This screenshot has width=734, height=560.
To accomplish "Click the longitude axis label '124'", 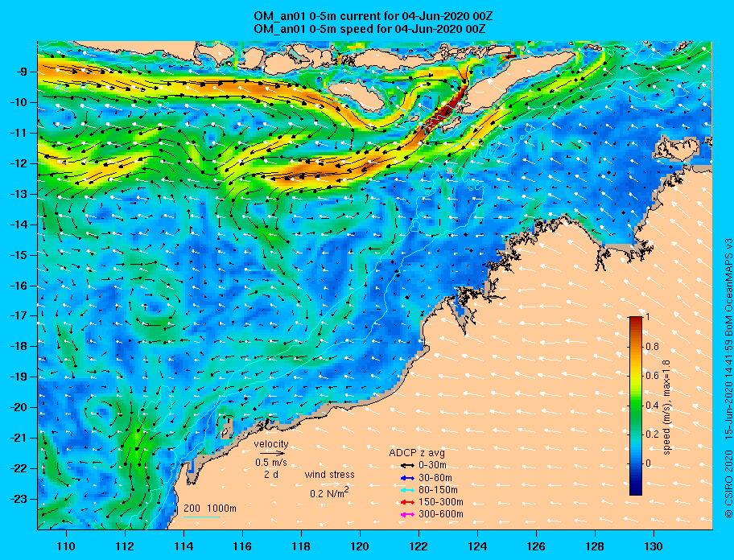I will (x=477, y=546).
